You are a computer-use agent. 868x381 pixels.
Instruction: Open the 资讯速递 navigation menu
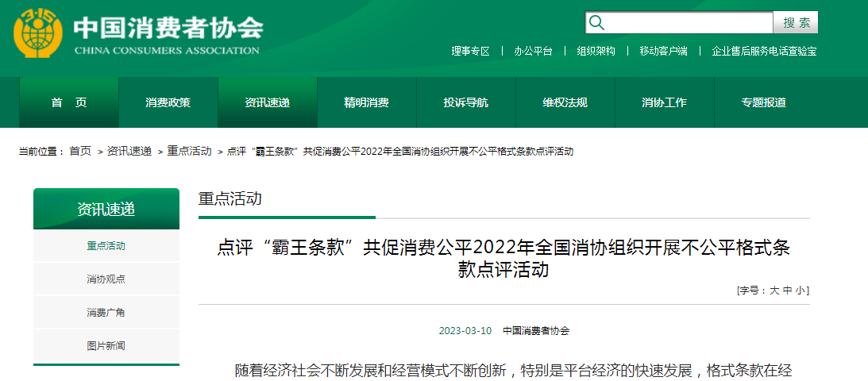tap(268, 102)
